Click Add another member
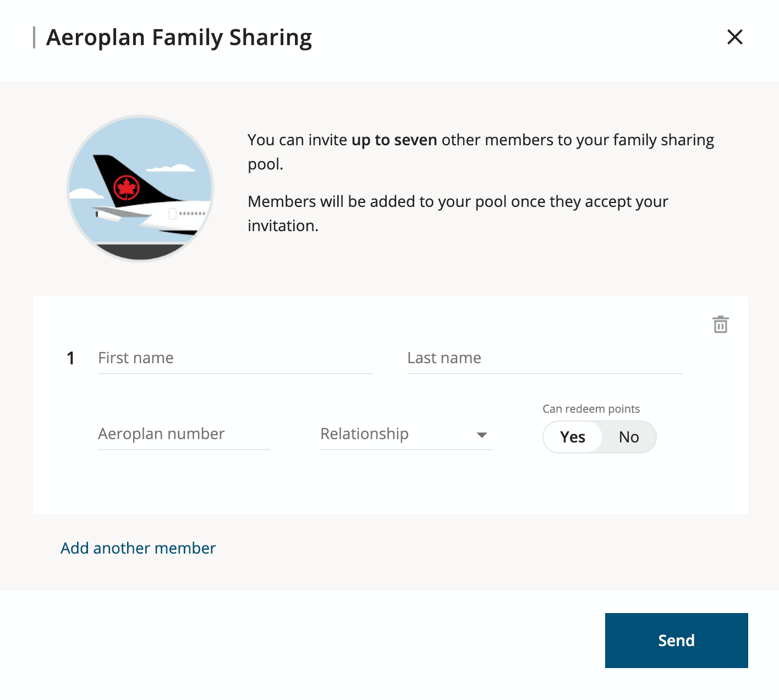This screenshot has width=779, height=700. click(x=138, y=548)
